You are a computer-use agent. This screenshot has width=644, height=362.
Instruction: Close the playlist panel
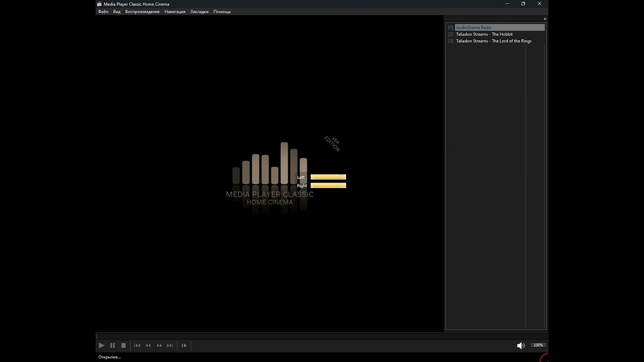[545, 19]
